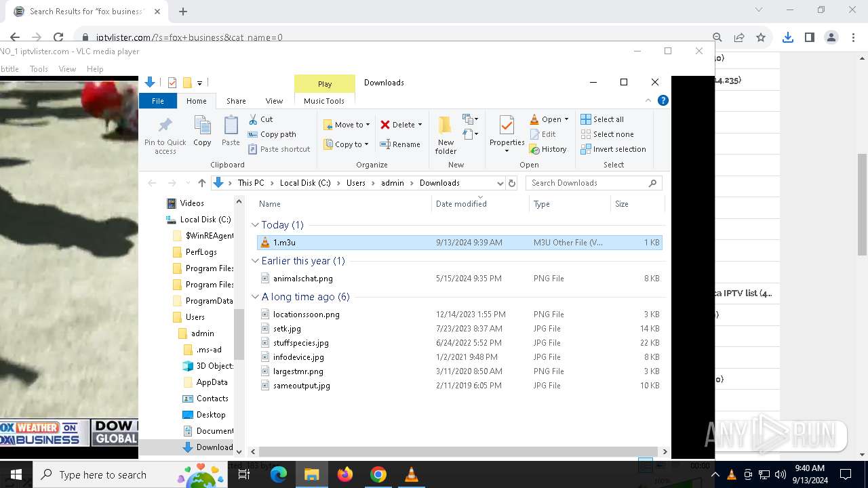
Task: Open the Contacts folder in the tree
Action: [205, 399]
